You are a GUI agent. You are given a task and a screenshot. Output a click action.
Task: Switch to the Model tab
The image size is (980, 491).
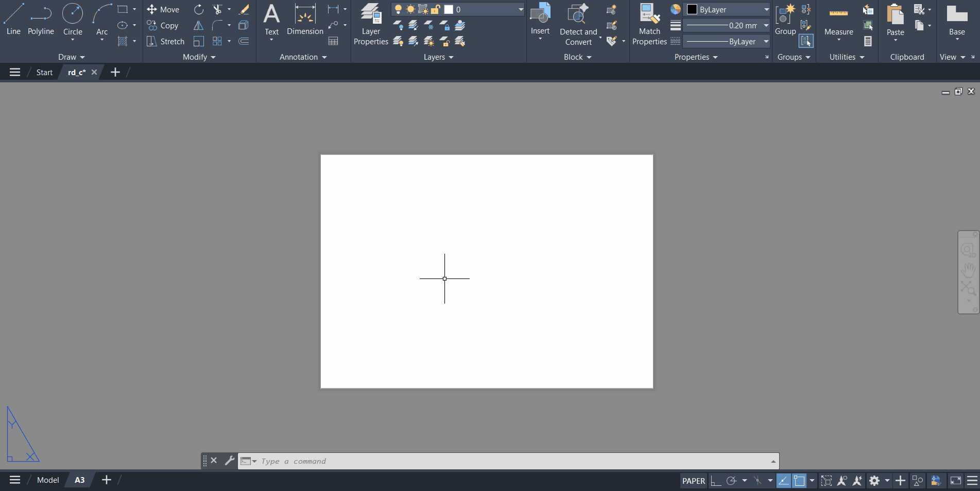click(48, 480)
